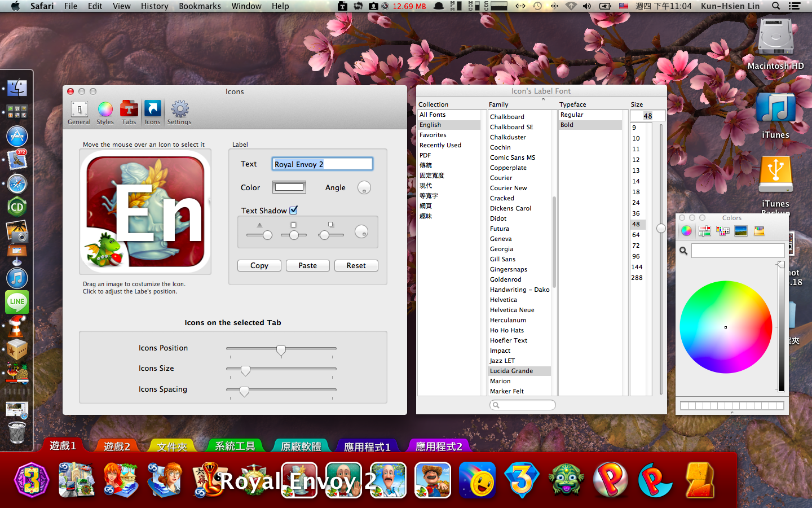Click the Copy button
The width and height of the screenshot is (812, 508).
[x=259, y=265]
